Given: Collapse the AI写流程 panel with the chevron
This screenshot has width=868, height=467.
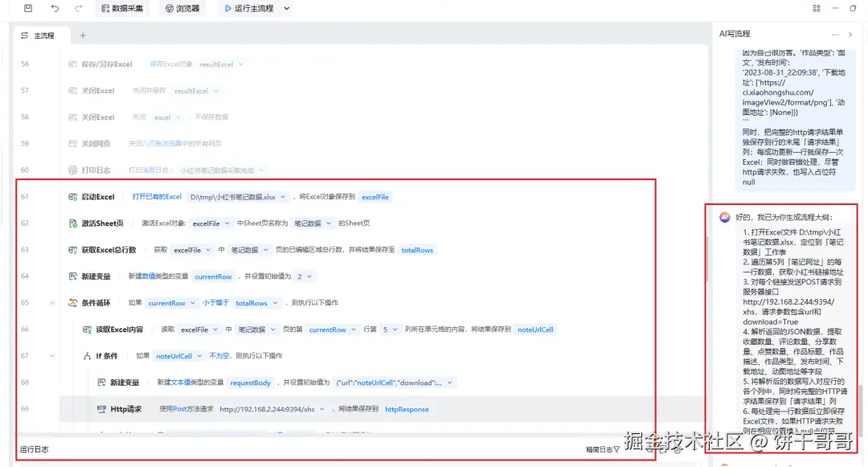Looking at the screenshot, I should 850,35.
